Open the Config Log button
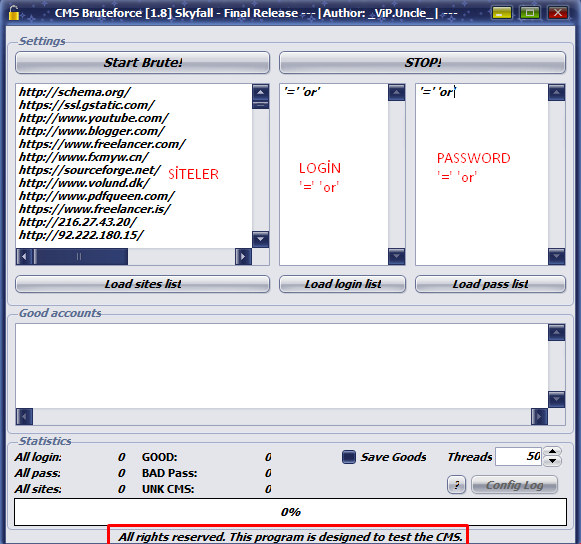 coord(514,485)
